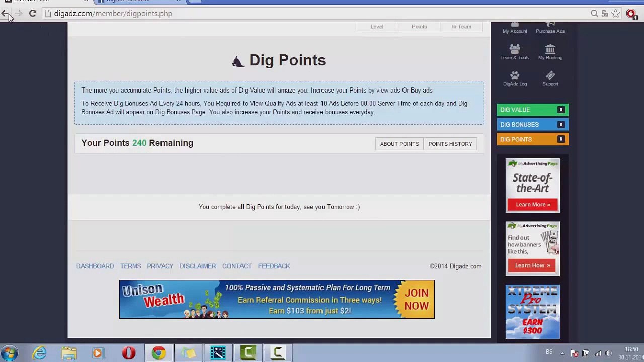Open the DASHBOARD footer link
This screenshot has width=644, height=362.
pos(95,266)
